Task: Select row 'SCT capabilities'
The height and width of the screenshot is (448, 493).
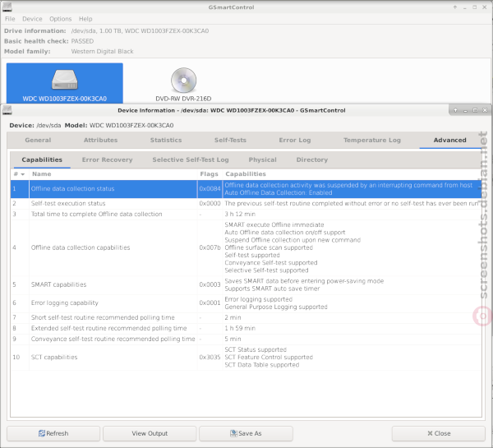Action: pos(246,357)
